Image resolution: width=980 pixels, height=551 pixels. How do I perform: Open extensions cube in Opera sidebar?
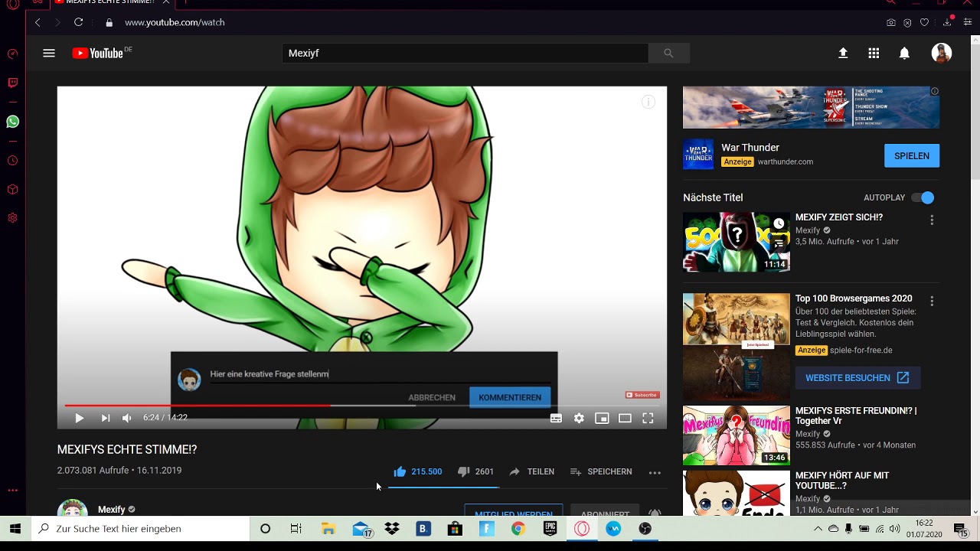[12, 190]
